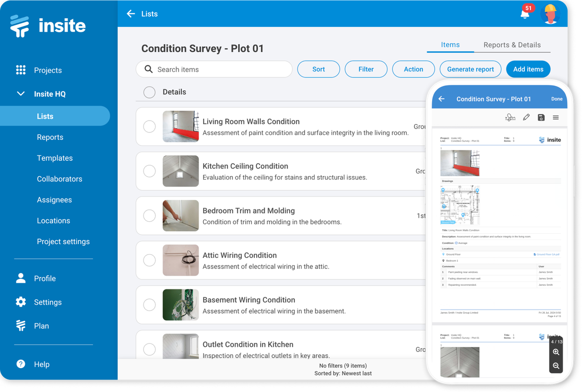The height and width of the screenshot is (392, 588).
Task: Save the report with the floppy disk icon
Action: tap(541, 118)
